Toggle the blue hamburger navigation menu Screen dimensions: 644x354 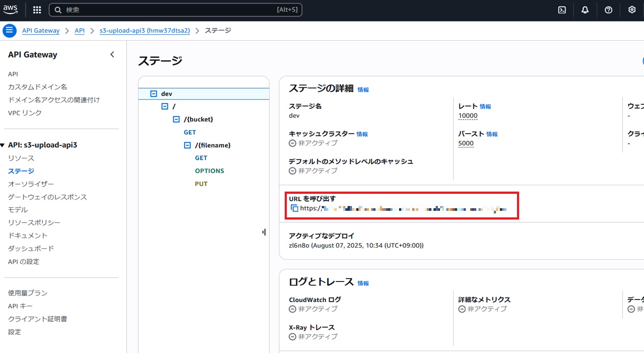click(x=10, y=31)
